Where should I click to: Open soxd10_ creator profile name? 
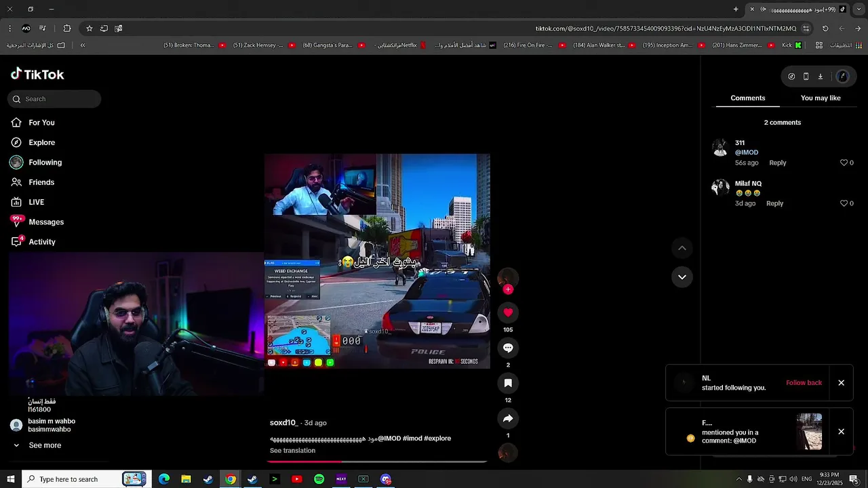283,423
